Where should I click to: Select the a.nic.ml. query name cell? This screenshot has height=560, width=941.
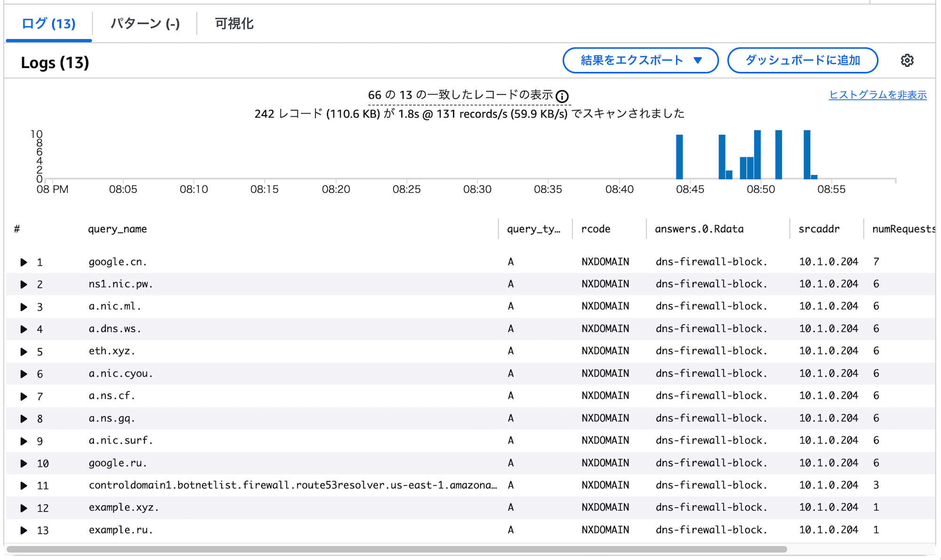click(x=115, y=306)
